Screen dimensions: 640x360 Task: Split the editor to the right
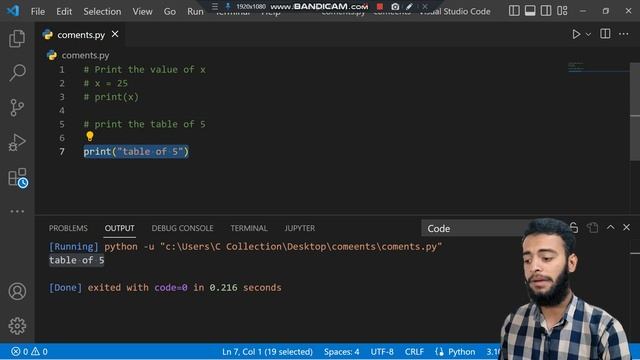(605, 34)
